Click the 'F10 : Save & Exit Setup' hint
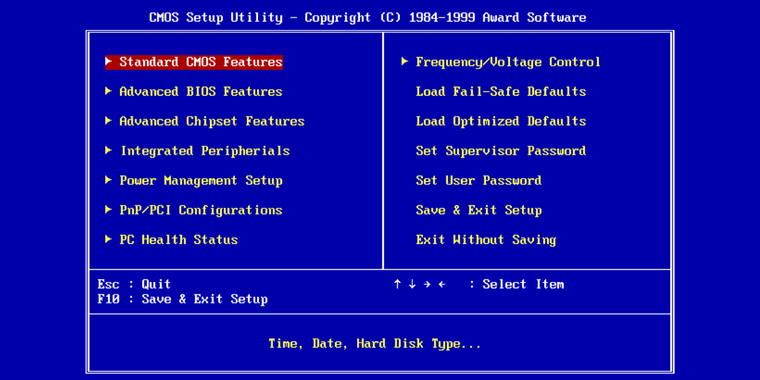 tap(182, 299)
